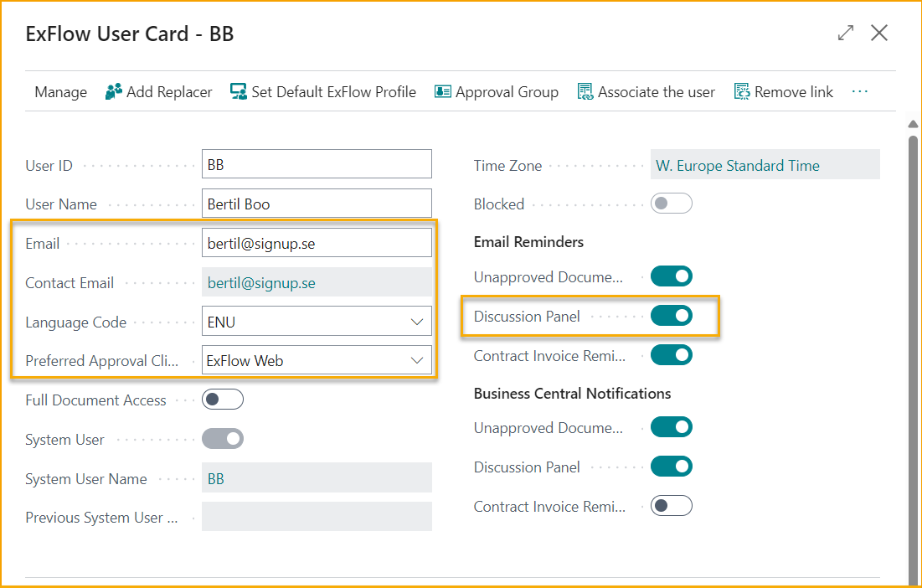This screenshot has width=922, height=588.
Task: Click into the Email input field
Action: coord(317,244)
